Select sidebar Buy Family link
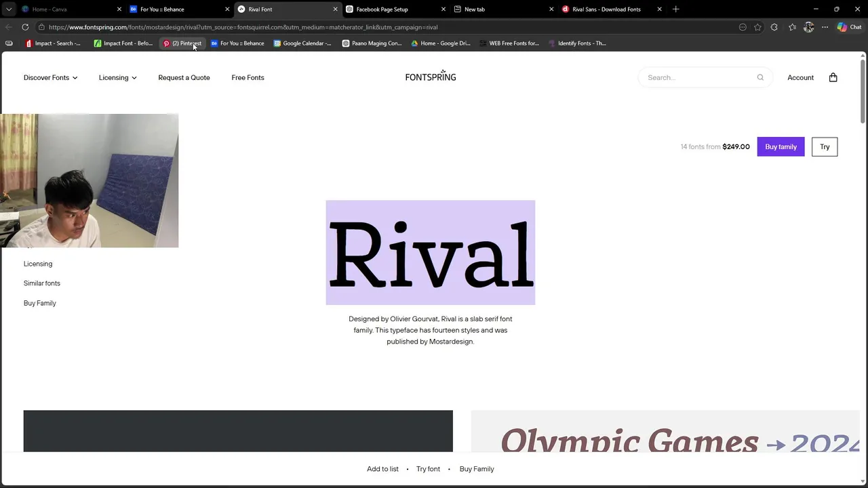The height and width of the screenshot is (488, 868). point(40,303)
